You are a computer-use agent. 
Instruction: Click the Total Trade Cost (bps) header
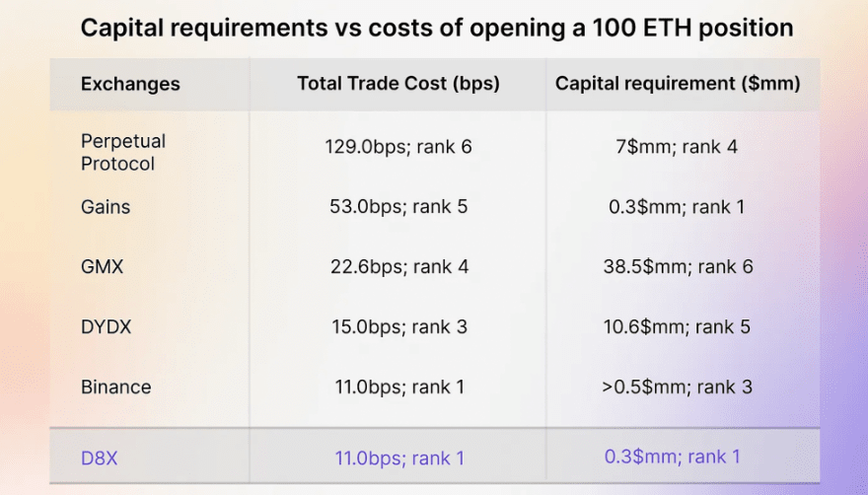398,84
